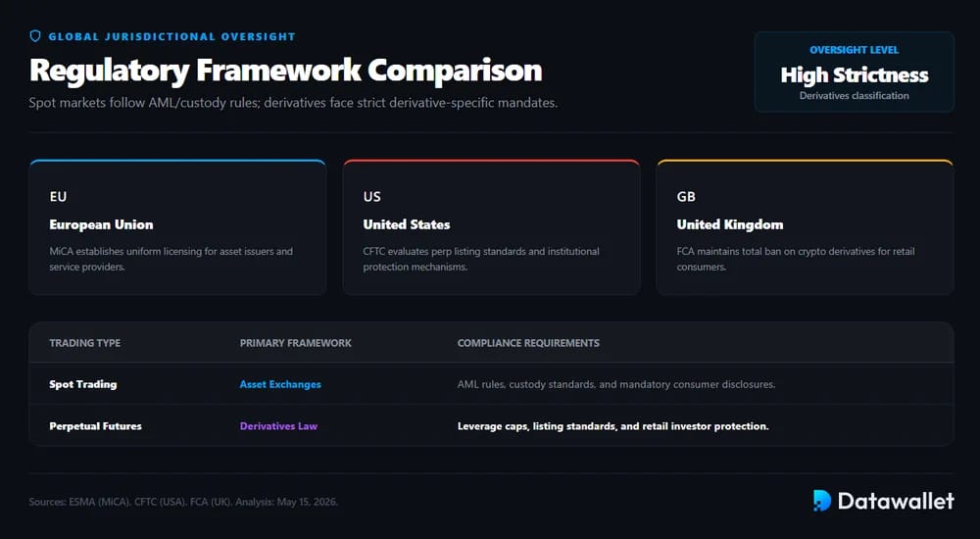Click the shield icon beside Global Jurisdictional Oversight
This screenshot has height=539, width=980.
(35, 36)
